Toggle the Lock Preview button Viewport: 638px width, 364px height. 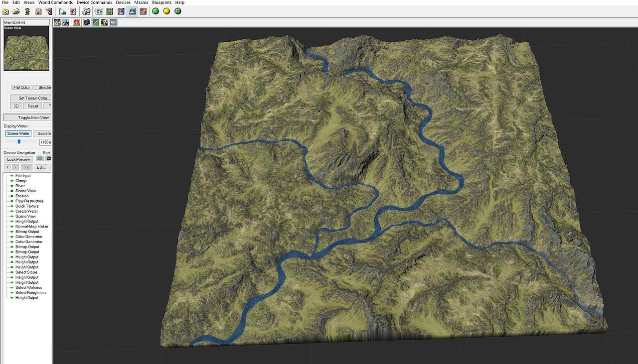(x=18, y=159)
